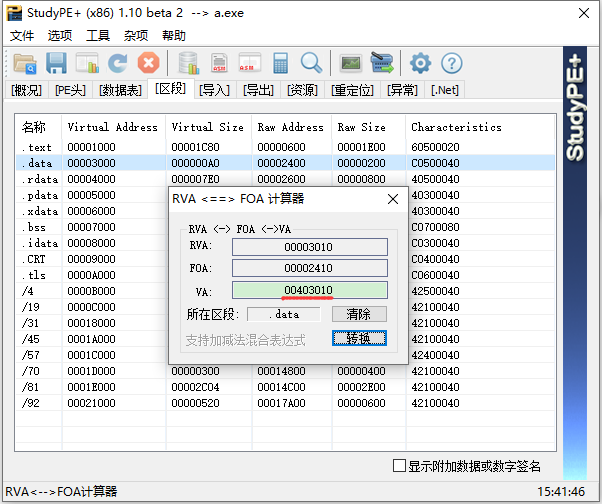602x504 pixels.
Task: Close the RVA FOA calculator dialog
Action: pos(393,199)
